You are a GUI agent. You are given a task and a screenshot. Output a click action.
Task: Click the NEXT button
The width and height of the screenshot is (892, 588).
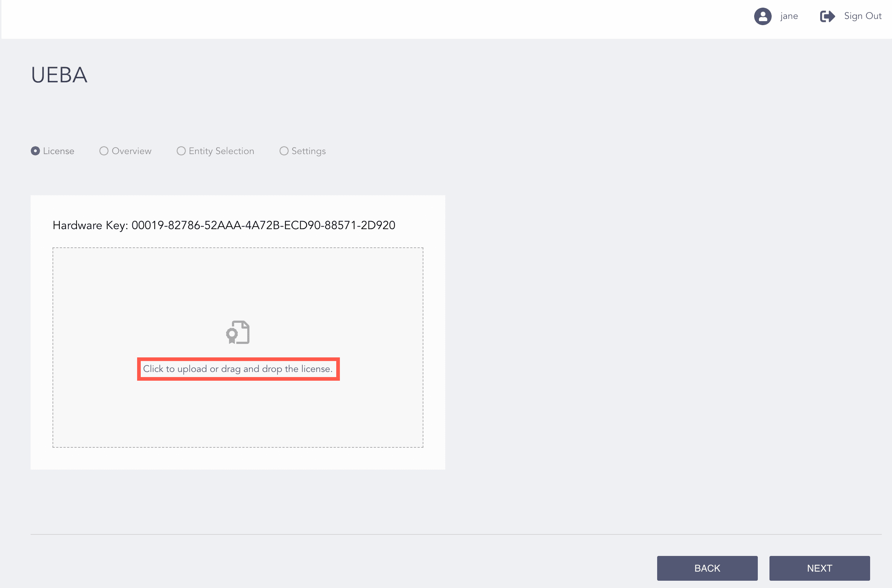pos(819,568)
